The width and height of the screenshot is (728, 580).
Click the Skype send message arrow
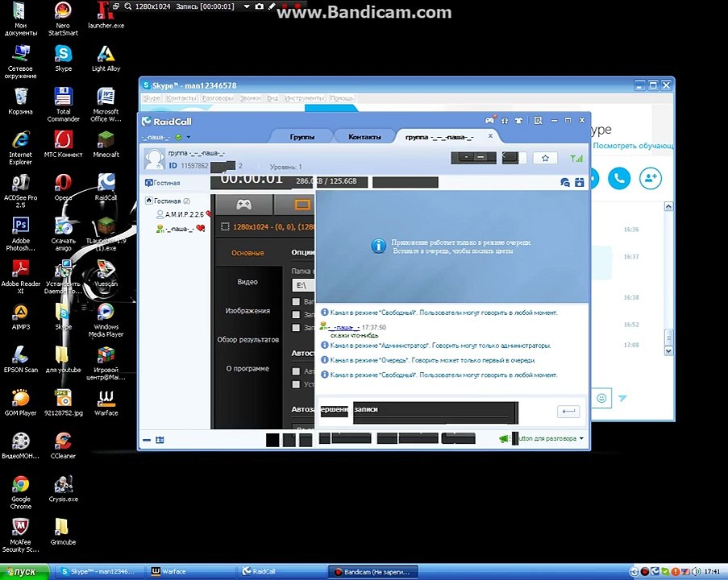622,398
